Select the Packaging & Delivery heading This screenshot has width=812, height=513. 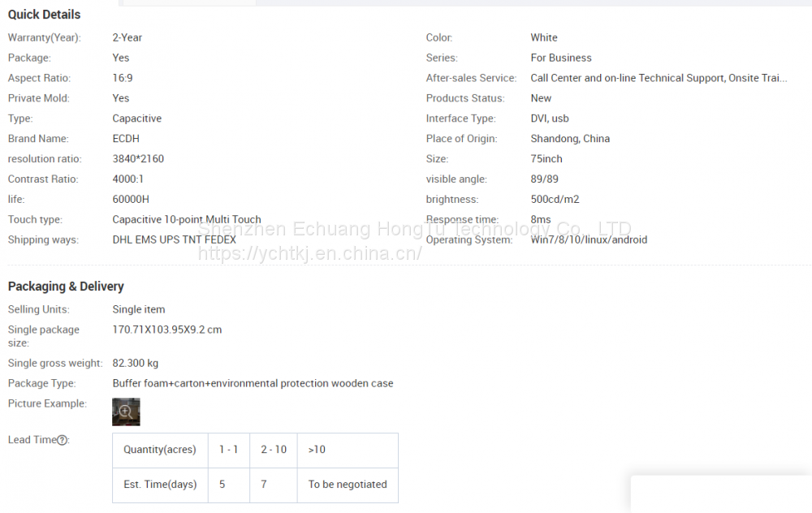click(x=66, y=287)
